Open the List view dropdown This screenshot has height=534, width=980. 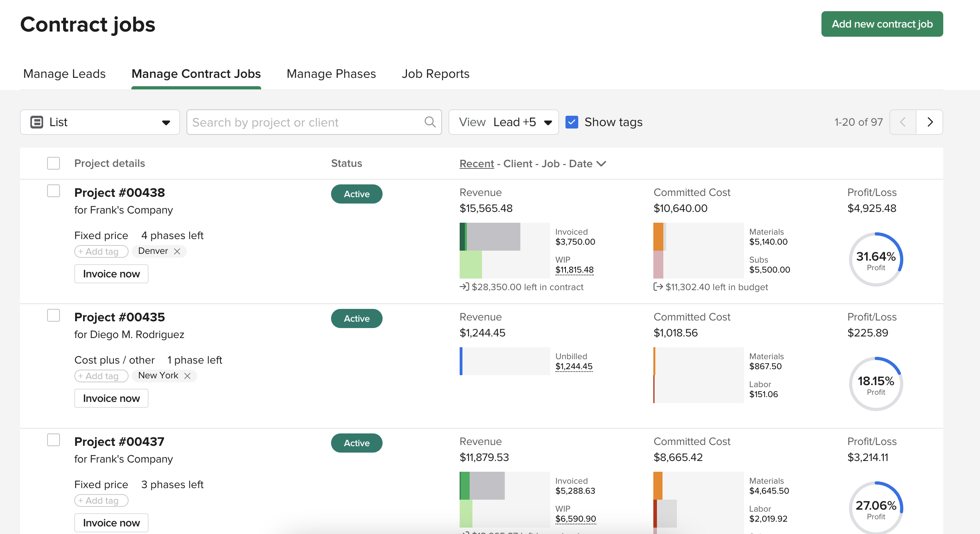pyautogui.click(x=100, y=122)
